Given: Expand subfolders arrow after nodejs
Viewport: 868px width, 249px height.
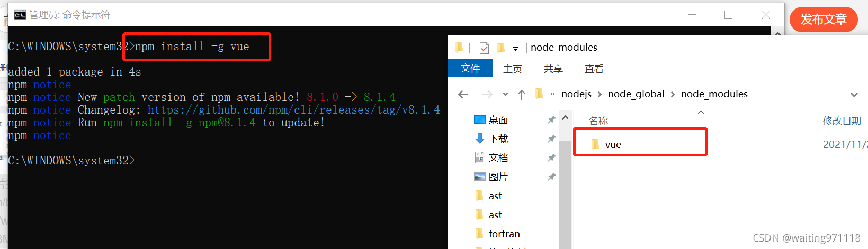Looking at the screenshot, I should (599, 94).
